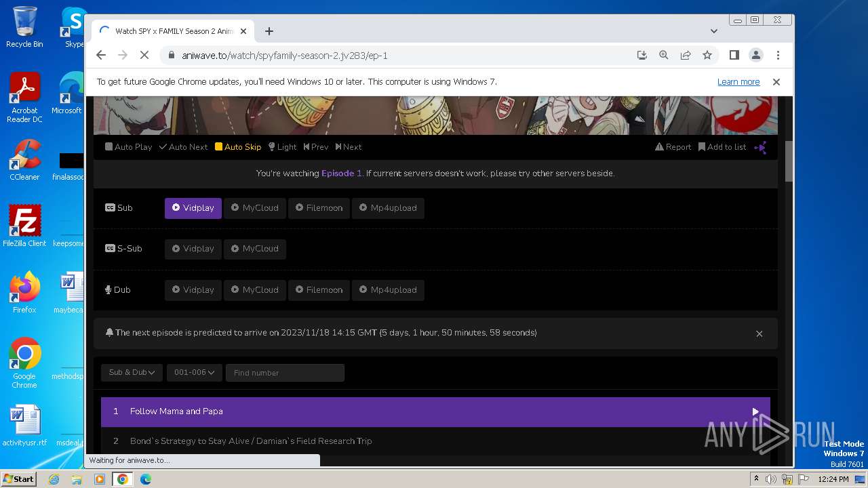Toggle the Auto Skip option
Image resolution: width=868 pixels, height=488 pixels.
pyautogui.click(x=238, y=146)
